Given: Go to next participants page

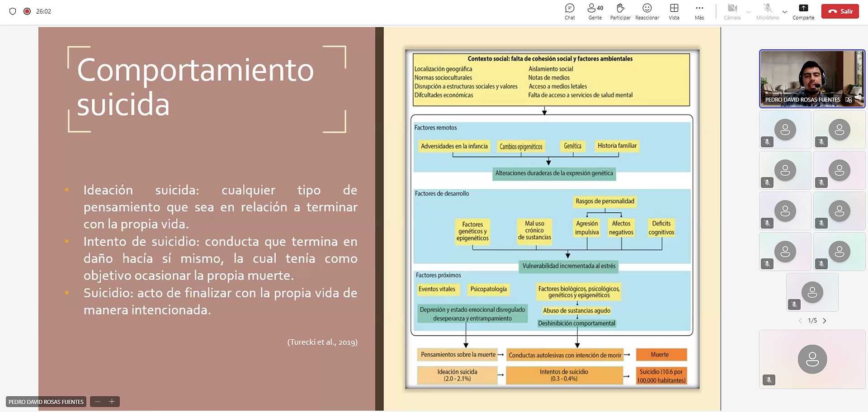Looking at the screenshot, I should pyautogui.click(x=825, y=321).
